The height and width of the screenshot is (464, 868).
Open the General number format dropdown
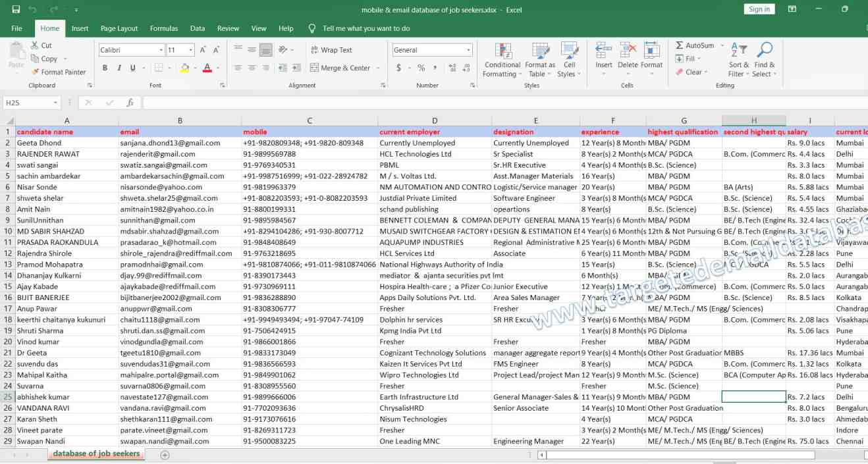click(x=469, y=50)
